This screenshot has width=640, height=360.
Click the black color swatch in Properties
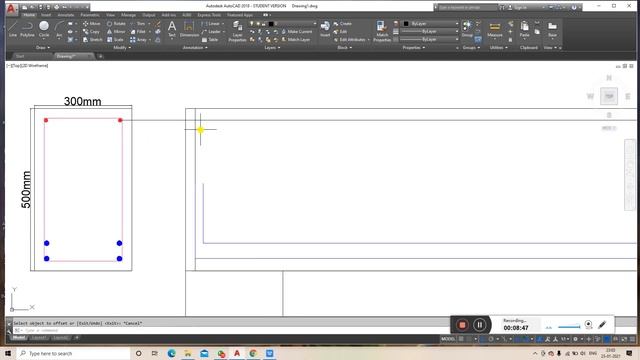[x=406, y=24]
